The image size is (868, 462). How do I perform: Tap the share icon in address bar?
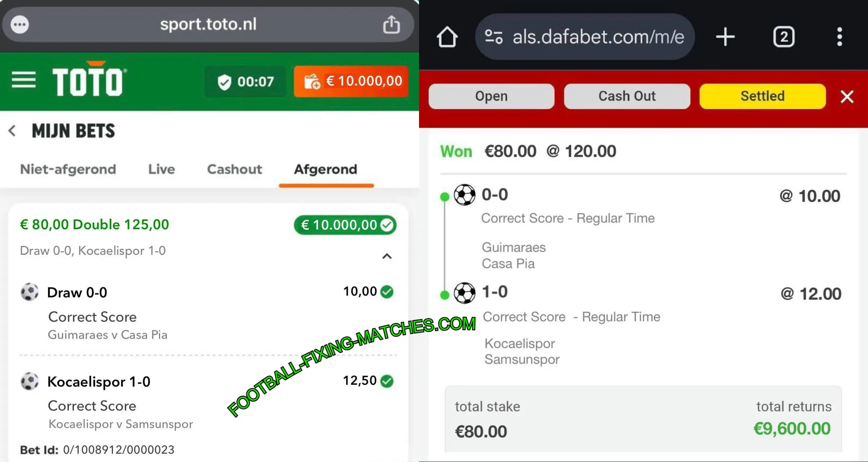(391, 25)
